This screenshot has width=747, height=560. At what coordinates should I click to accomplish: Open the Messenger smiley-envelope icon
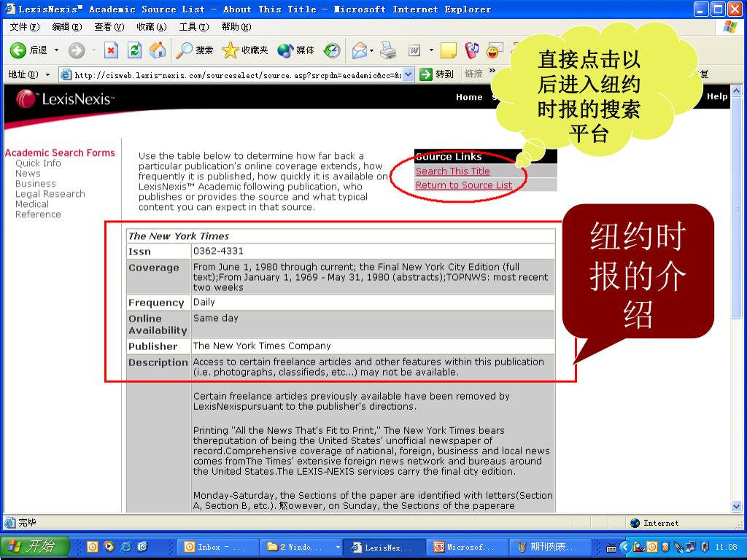tap(495, 50)
